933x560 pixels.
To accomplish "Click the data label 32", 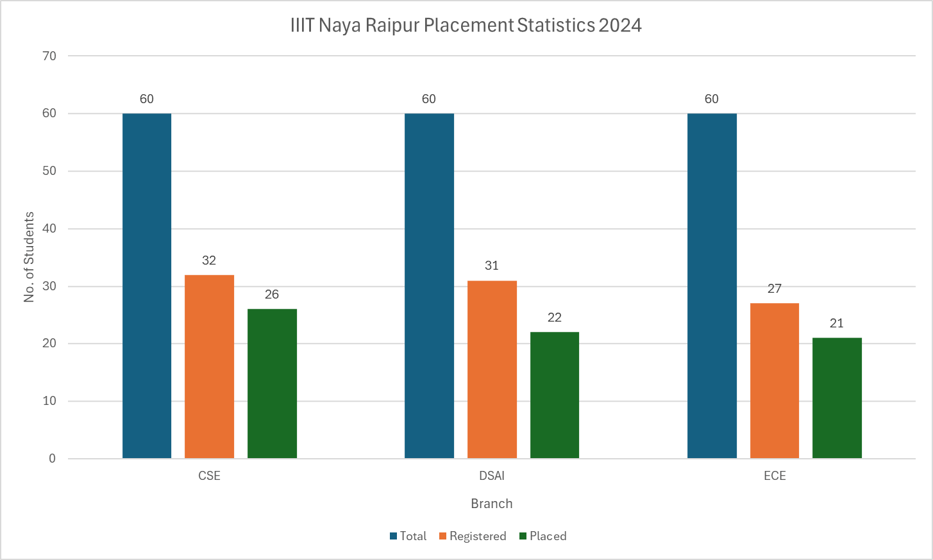I will click(209, 260).
